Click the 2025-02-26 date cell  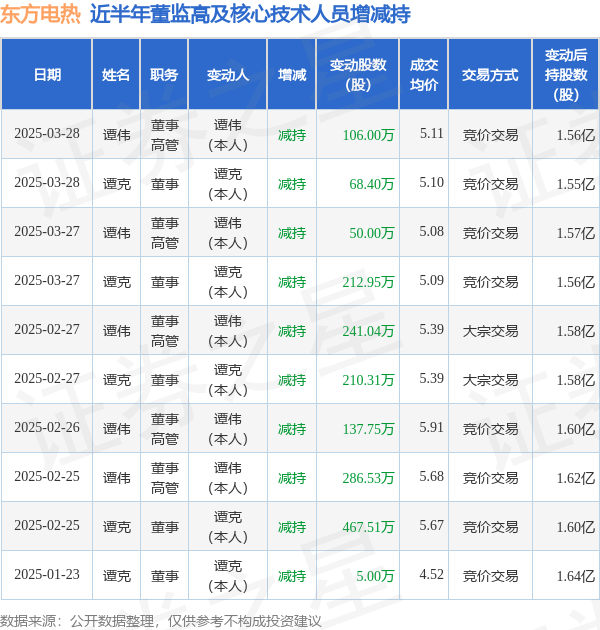[x=47, y=428]
